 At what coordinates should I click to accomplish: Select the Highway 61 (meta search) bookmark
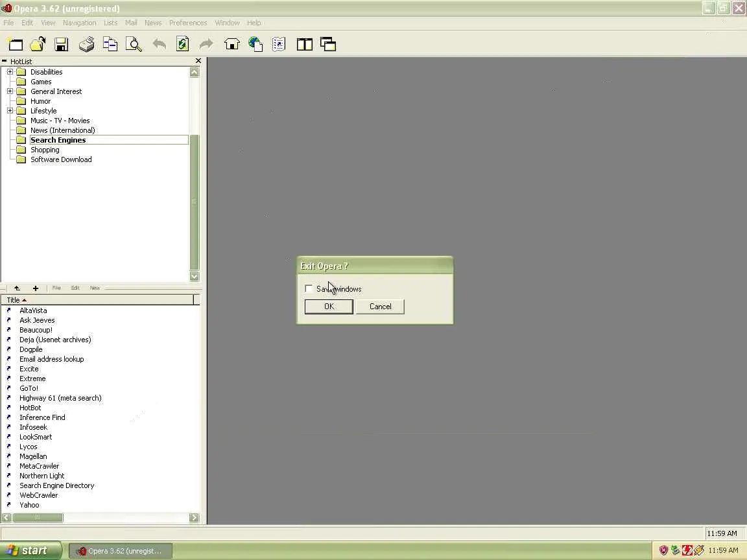(x=60, y=398)
